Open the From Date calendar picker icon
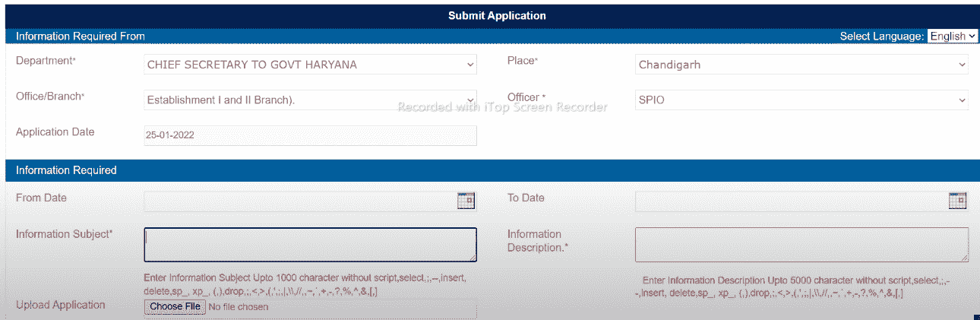The width and height of the screenshot is (980, 320). pos(466,201)
